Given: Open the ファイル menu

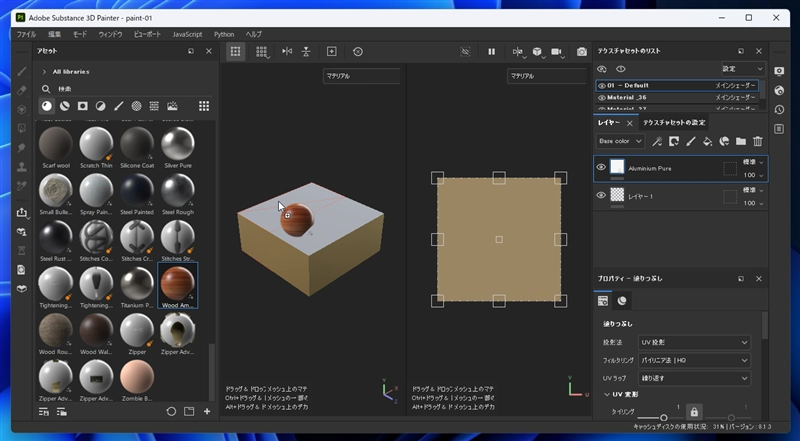Looking at the screenshot, I should 26,34.
